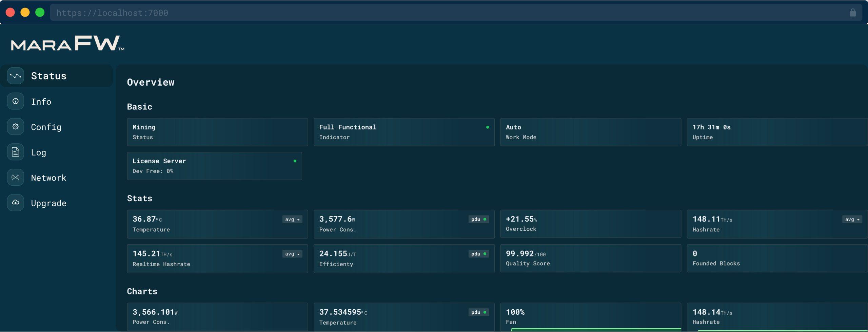The image size is (868, 332).
Task: Click the Upgrade cloud sidebar icon
Action: pos(15,203)
